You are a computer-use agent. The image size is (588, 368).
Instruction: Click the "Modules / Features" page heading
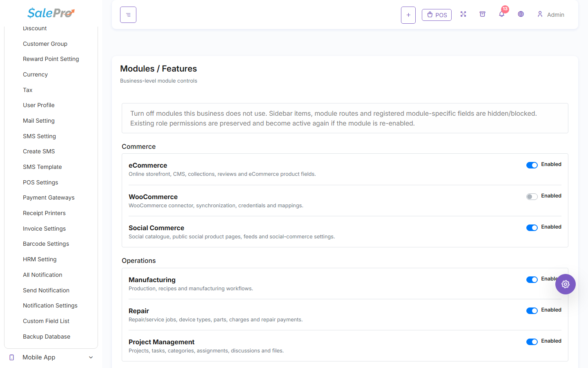(158, 69)
